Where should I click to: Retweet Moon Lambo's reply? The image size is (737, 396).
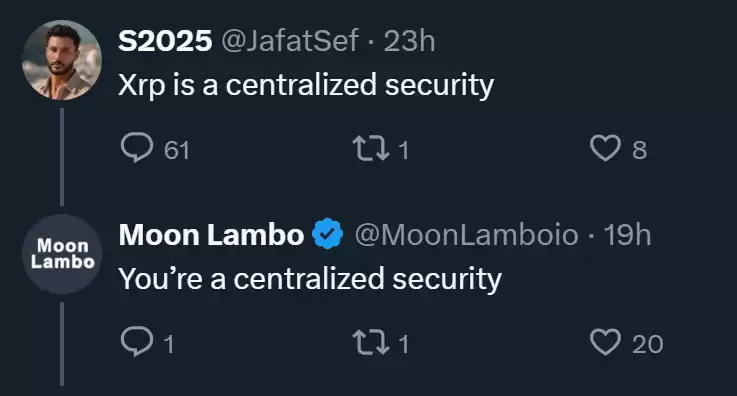click(x=371, y=342)
